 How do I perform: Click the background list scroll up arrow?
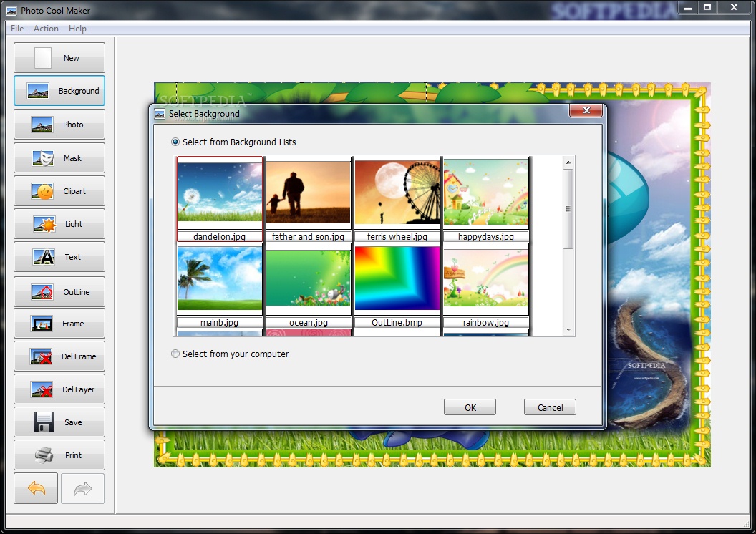point(568,162)
